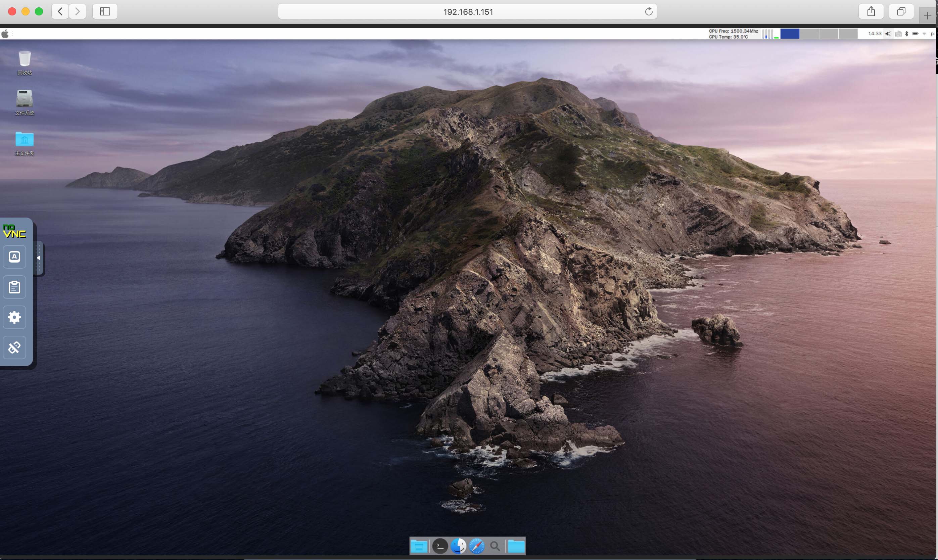Open noVNC settings gear
This screenshot has width=938, height=560.
point(14,317)
